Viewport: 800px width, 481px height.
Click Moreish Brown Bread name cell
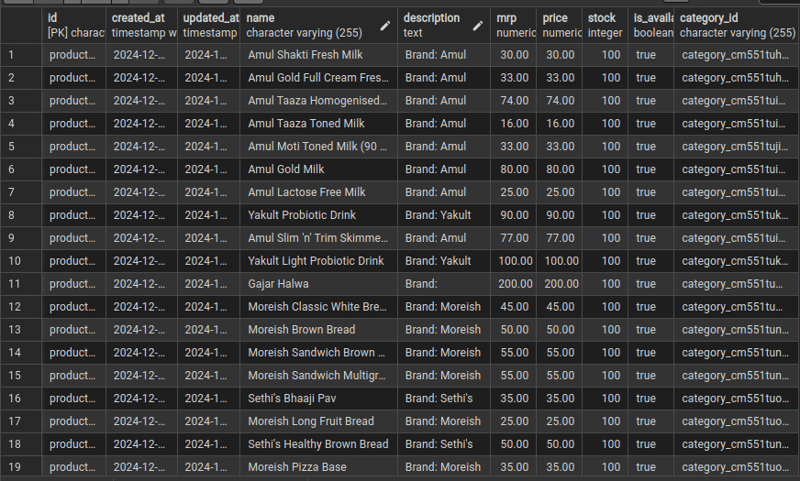click(x=318, y=330)
